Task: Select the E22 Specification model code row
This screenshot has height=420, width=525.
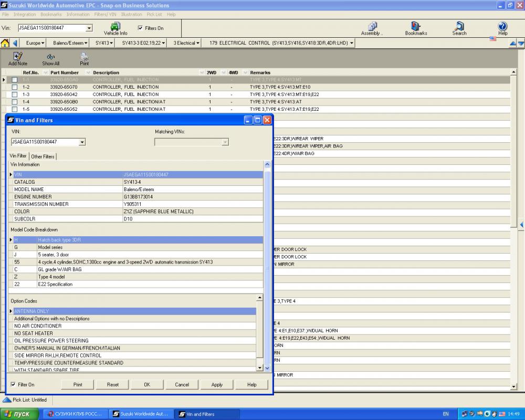Action: pos(136,284)
